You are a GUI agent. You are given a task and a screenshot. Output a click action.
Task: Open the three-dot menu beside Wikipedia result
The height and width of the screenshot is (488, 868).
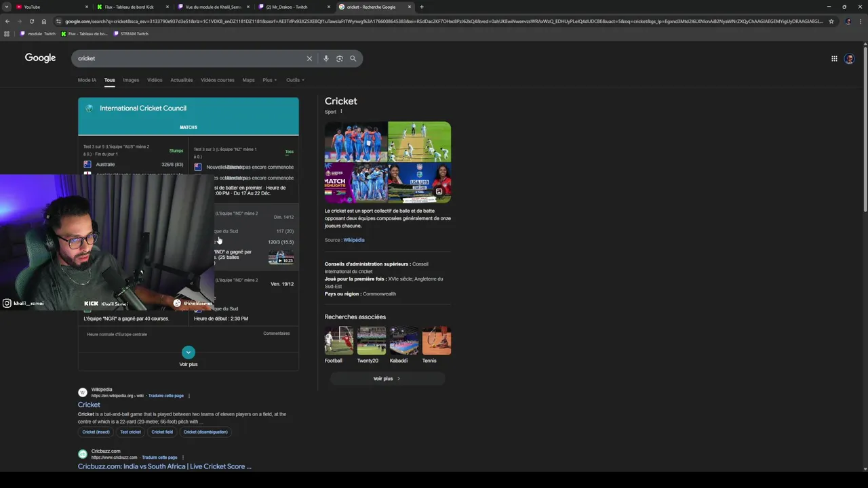[189, 396]
